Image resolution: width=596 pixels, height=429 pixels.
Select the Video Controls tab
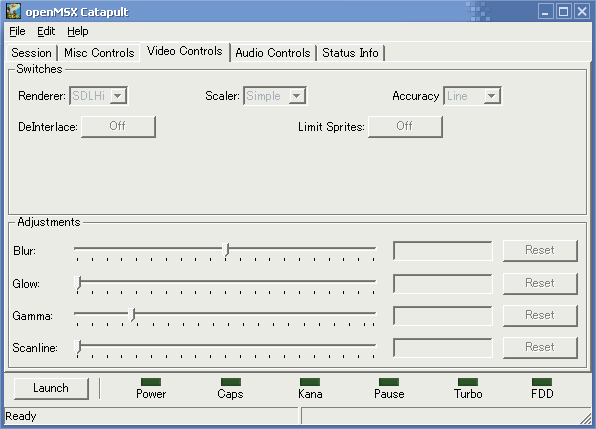(x=185, y=51)
